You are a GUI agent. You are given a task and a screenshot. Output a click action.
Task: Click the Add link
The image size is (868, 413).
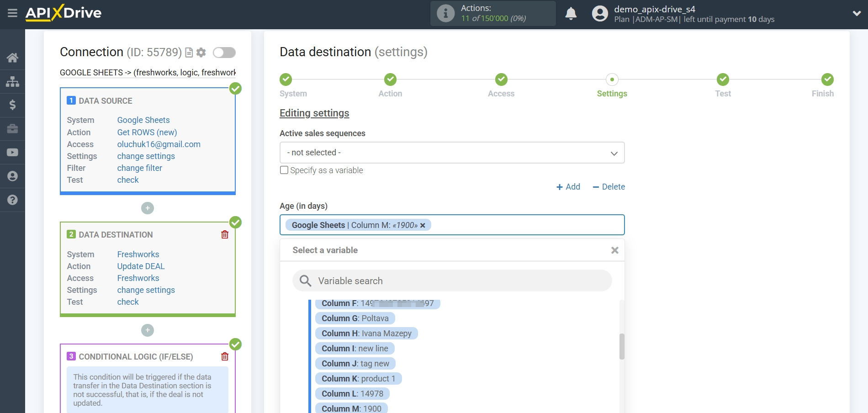coord(568,187)
